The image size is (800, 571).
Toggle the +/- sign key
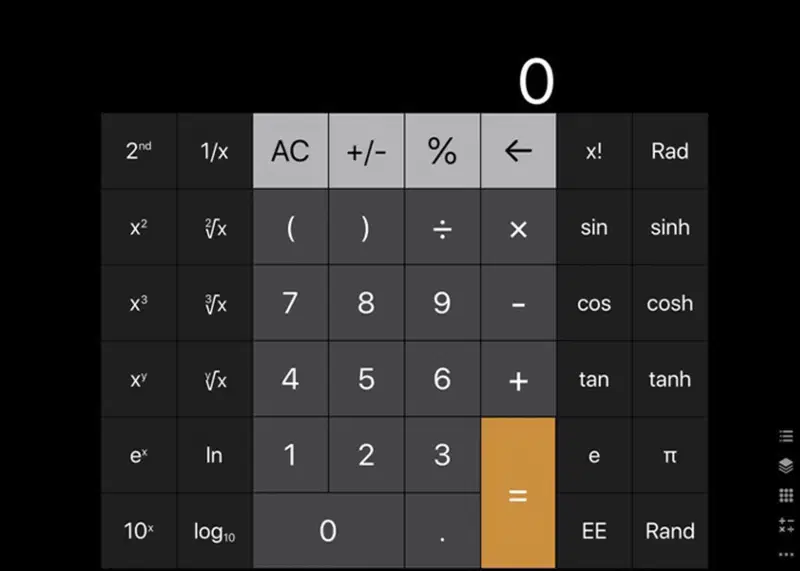tap(366, 151)
